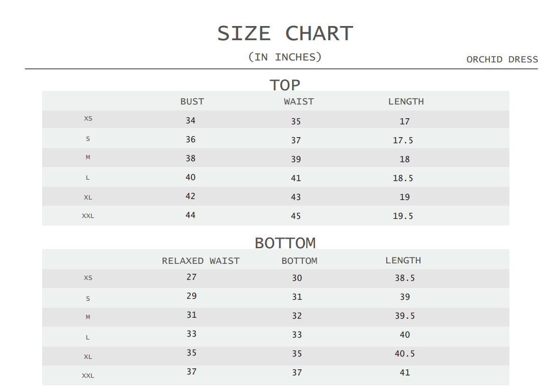Click top waist value 45 for XXL
Screen dimensions: 560x392
tap(296, 216)
